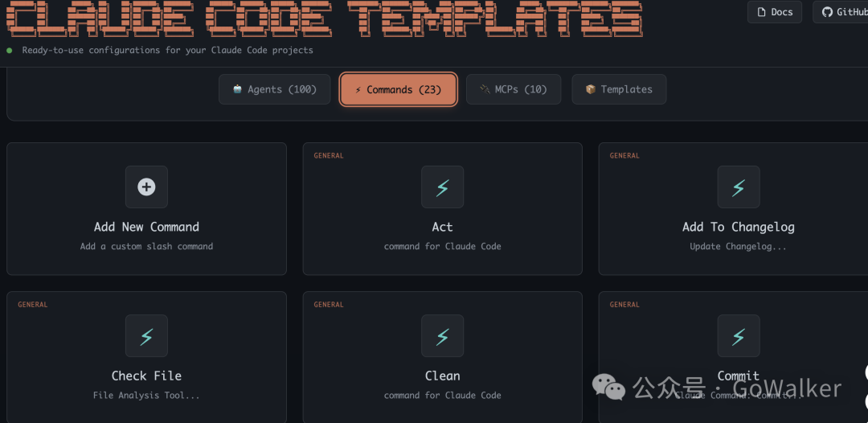The height and width of the screenshot is (423, 868).
Task: Click 'Add a custom slash command' text
Action: 146,246
